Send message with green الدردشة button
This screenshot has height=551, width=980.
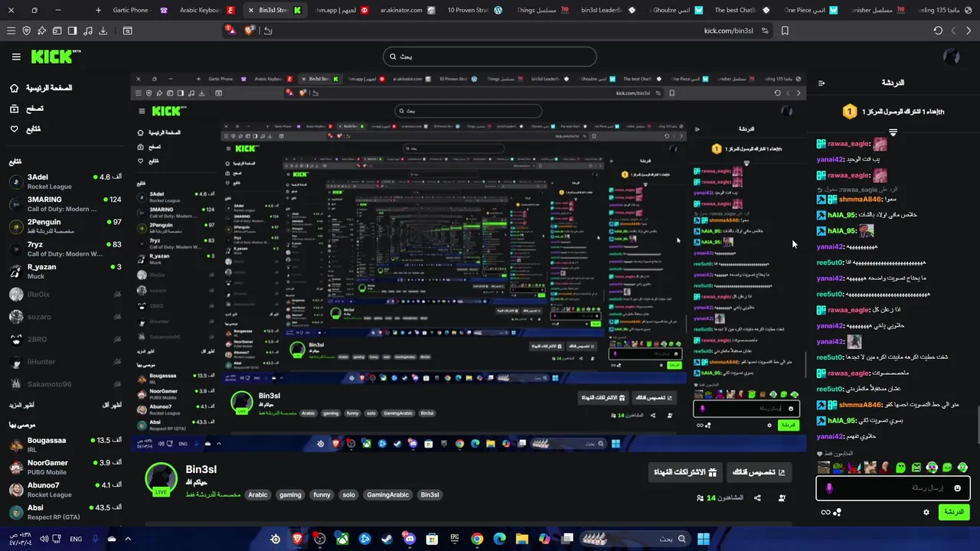click(x=954, y=512)
